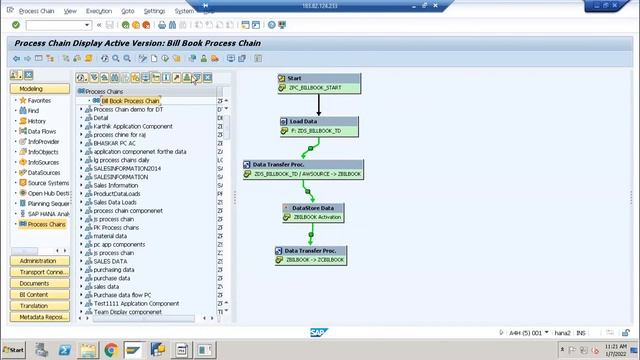640x360 pixels.
Task: Click the Load Data process node
Action: pos(319,127)
